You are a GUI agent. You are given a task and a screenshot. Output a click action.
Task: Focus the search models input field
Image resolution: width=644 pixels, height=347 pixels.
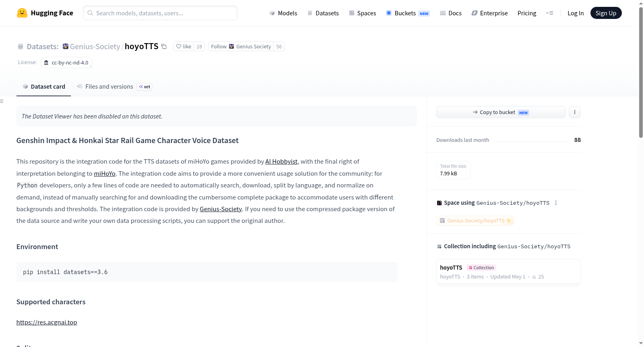click(x=160, y=13)
